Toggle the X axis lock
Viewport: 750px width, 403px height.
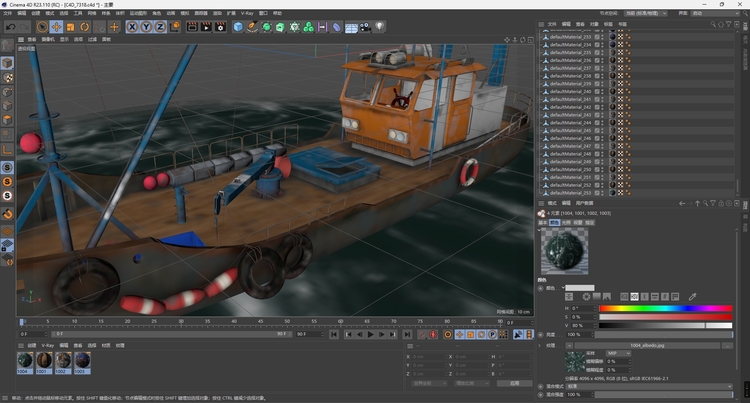[x=132, y=27]
